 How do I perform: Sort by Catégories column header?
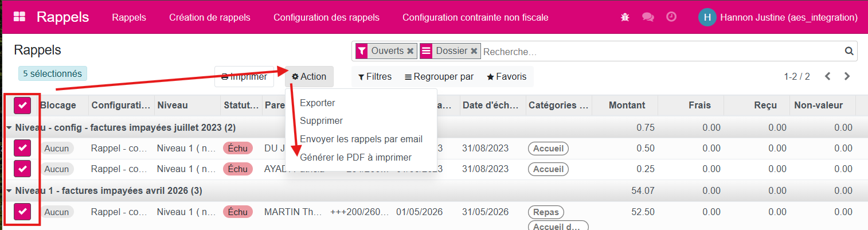click(559, 105)
